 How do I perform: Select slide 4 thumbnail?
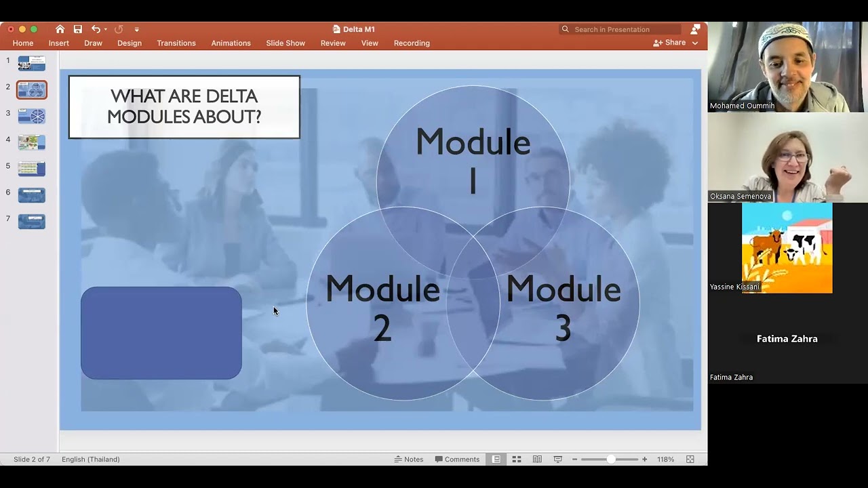[x=32, y=142]
